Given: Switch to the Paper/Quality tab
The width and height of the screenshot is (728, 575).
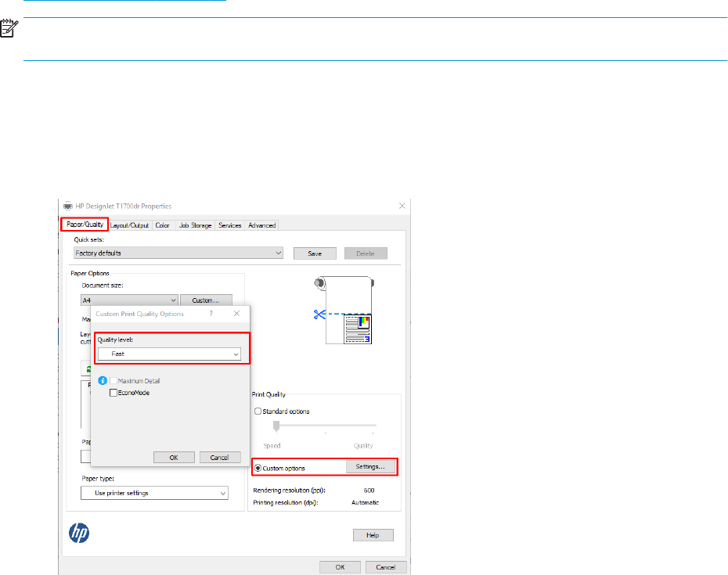Looking at the screenshot, I should (85, 225).
